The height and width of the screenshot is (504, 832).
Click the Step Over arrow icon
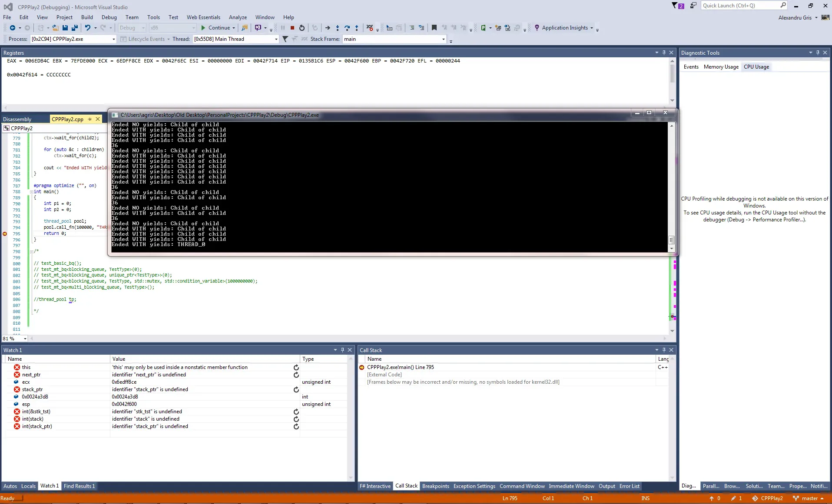point(347,28)
